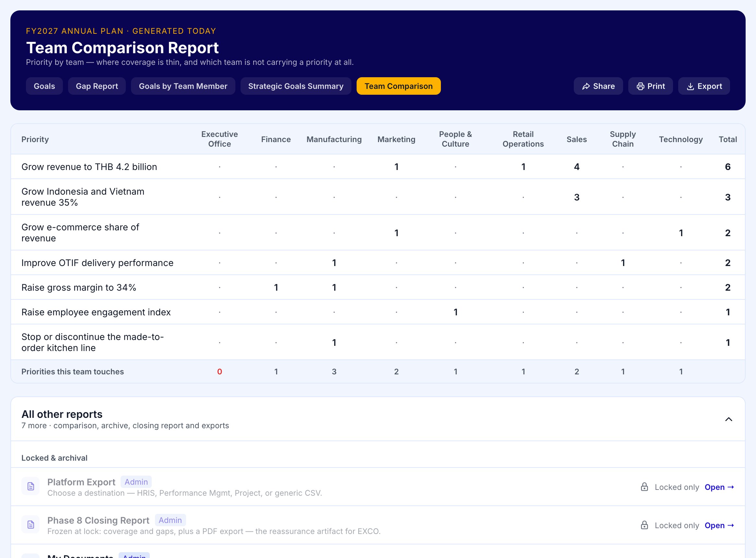Image resolution: width=756 pixels, height=558 pixels.
Task: Select the Team Comparison tab
Action: click(399, 86)
